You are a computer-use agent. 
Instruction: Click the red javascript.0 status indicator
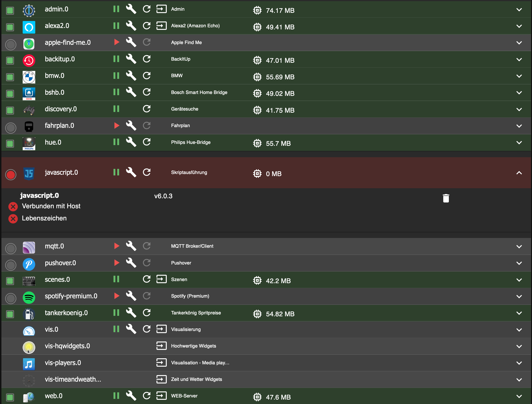(11, 174)
